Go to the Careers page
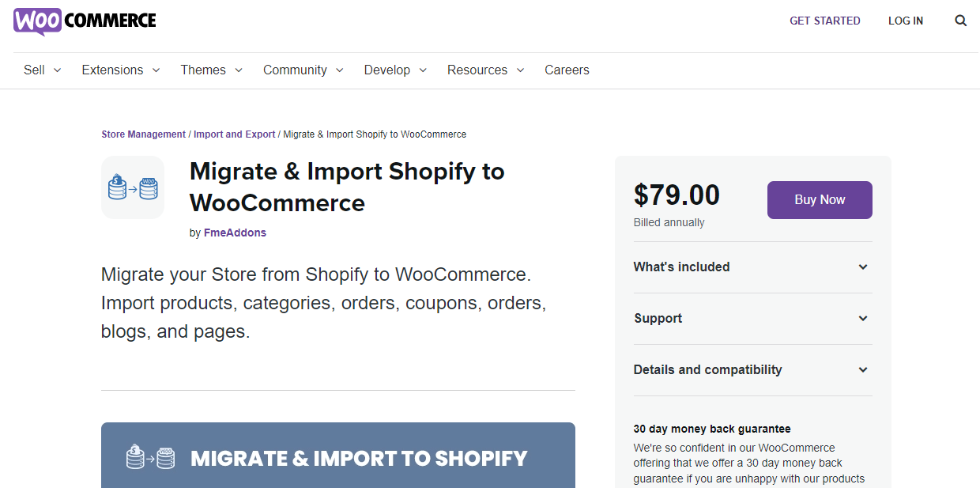This screenshot has width=980, height=488. [567, 70]
